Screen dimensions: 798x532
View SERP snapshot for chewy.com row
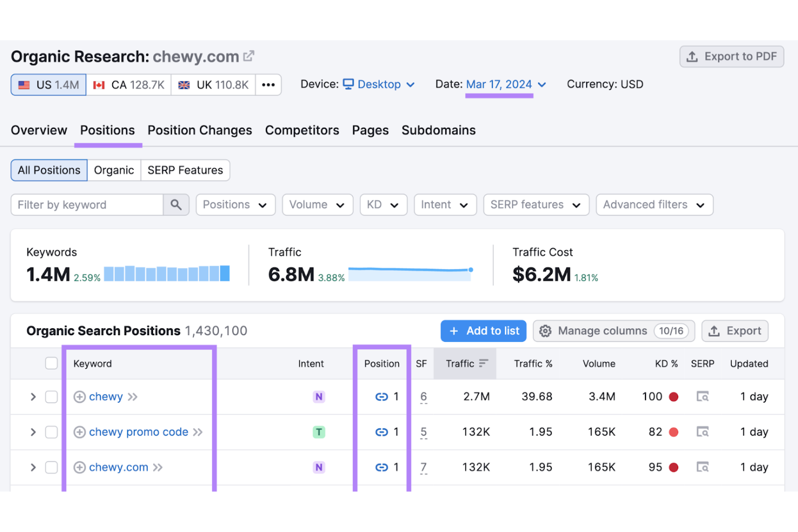click(703, 467)
